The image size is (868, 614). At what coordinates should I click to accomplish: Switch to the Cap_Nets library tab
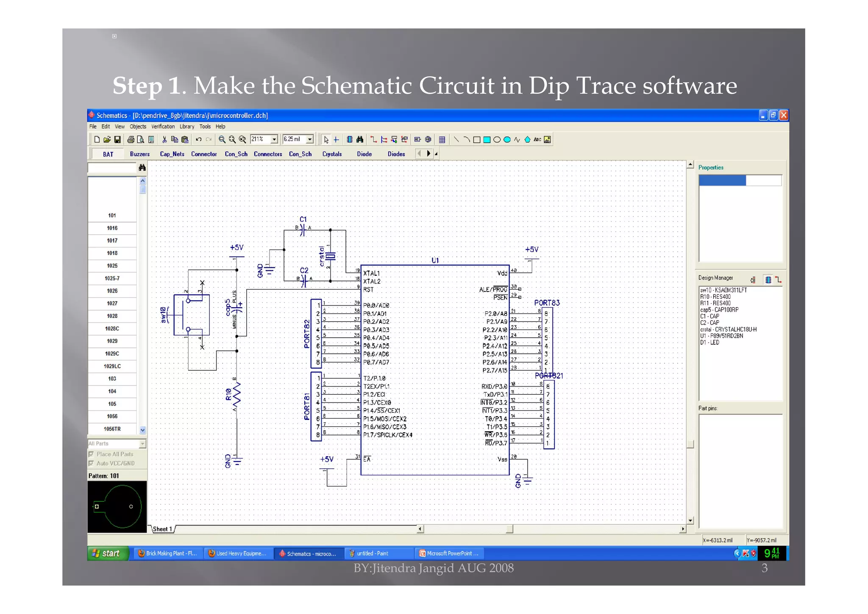(172, 154)
